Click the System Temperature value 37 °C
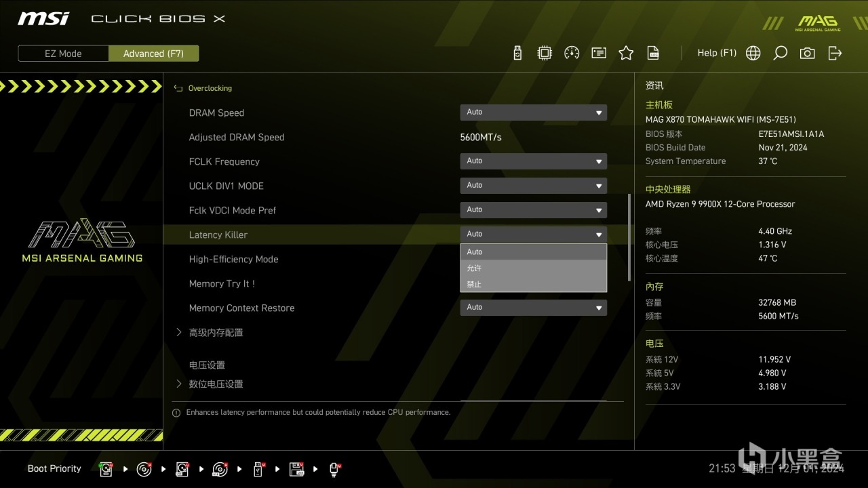 (768, 161)
